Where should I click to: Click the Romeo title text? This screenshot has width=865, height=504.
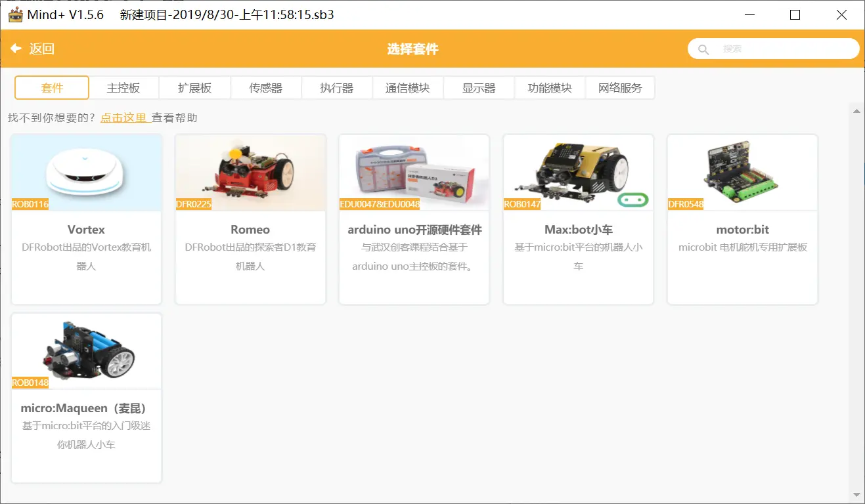[x=250, y=230]
